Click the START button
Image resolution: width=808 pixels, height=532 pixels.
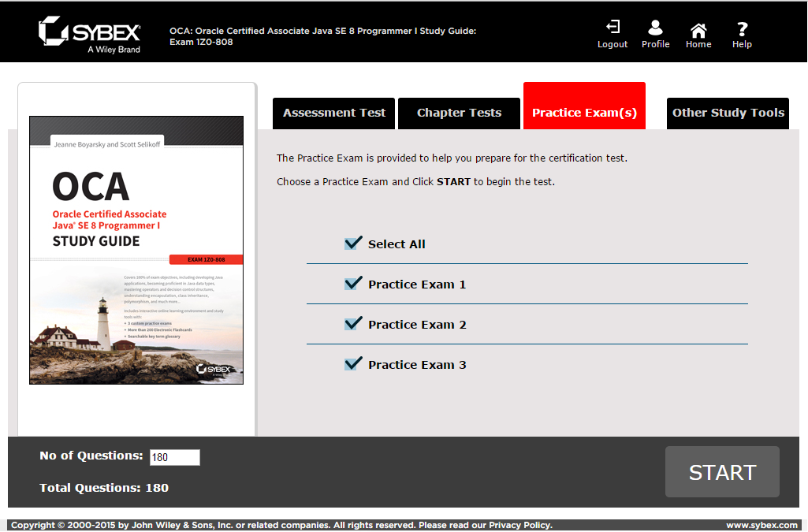722,472
